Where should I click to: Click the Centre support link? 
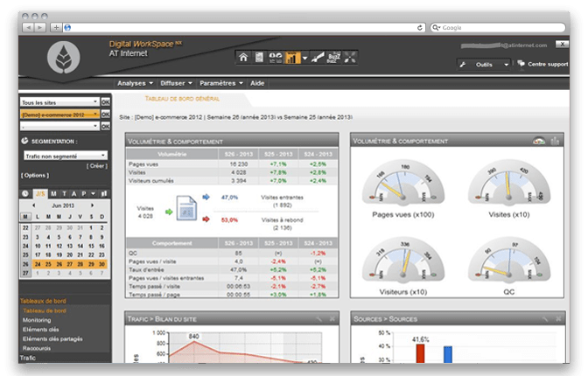pyautogui.click(x=547, y=64)
